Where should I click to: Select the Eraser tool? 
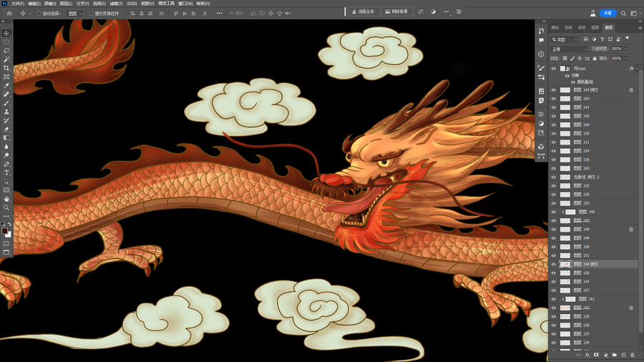coord(6,129)
